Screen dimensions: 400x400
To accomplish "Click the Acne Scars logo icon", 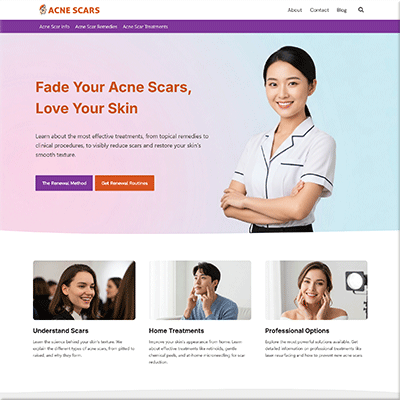I will click(x=43, y=10).
